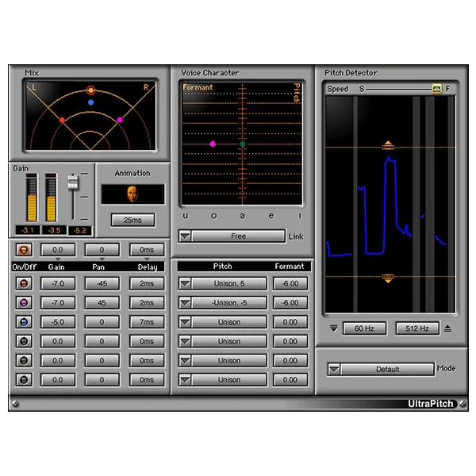Click the down arrow icon beside 60 Hz
Image resolution: width=476 pixels, height=476 pixels.
334,328
